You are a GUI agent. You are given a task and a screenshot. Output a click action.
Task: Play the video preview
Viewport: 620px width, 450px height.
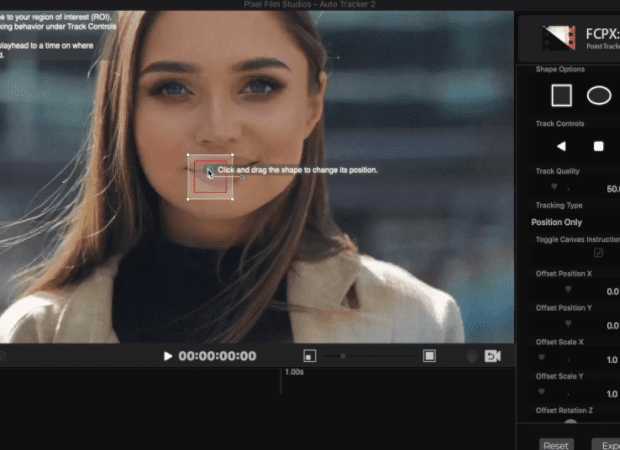pyautogui.click(x=168, y=356)
